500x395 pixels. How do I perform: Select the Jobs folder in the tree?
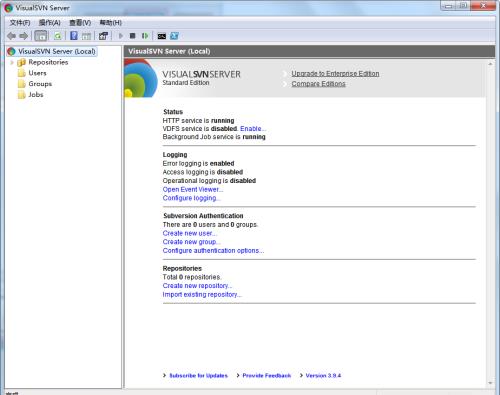36,95
